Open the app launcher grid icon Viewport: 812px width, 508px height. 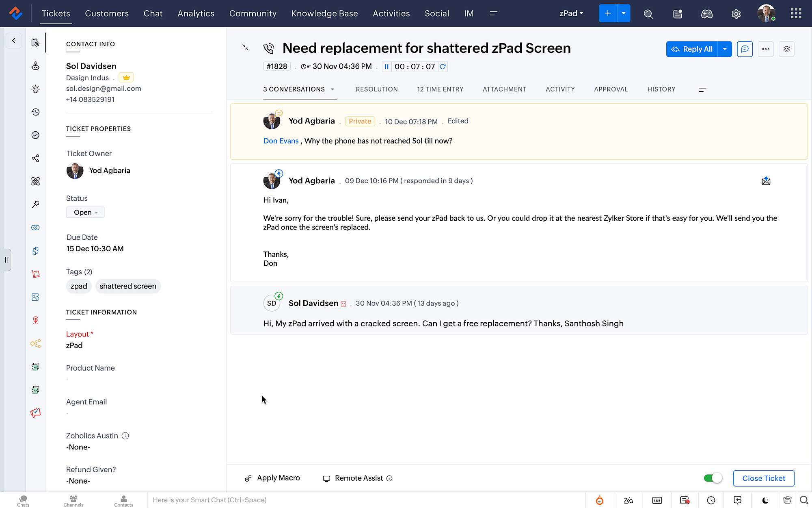(796, 13)
